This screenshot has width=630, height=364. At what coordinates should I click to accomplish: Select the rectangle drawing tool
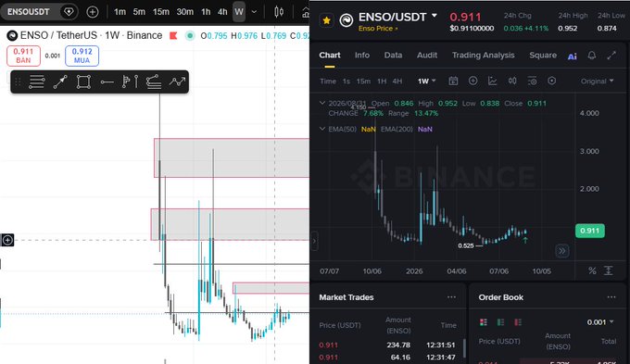click(x=83, y=82)
